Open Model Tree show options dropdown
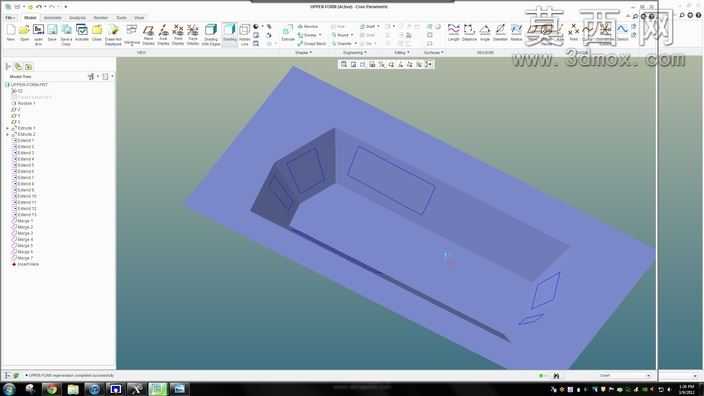This screenshot has height=396, width=704. 108,77
